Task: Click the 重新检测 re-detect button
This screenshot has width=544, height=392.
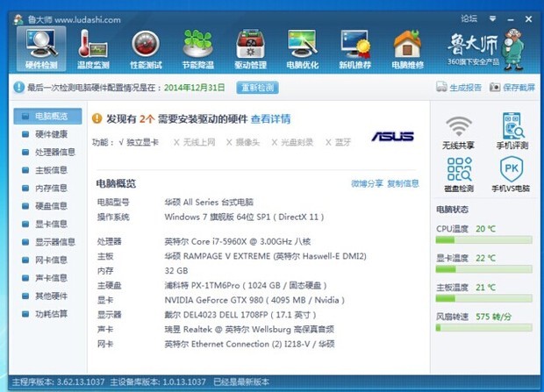Action: coord(257,88)
